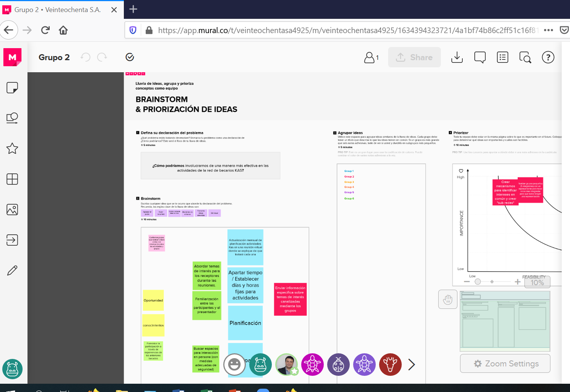Click the 'Group 1' label

click(349, 171)
